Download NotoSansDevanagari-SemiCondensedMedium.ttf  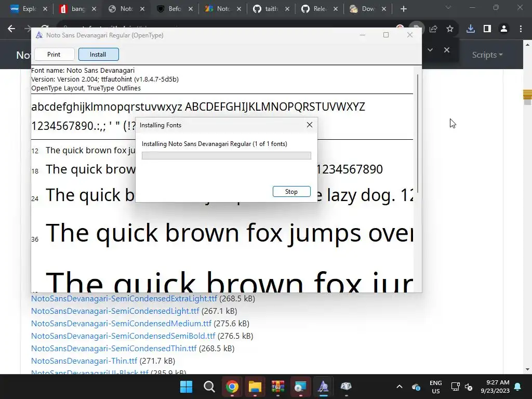[121, 324]
